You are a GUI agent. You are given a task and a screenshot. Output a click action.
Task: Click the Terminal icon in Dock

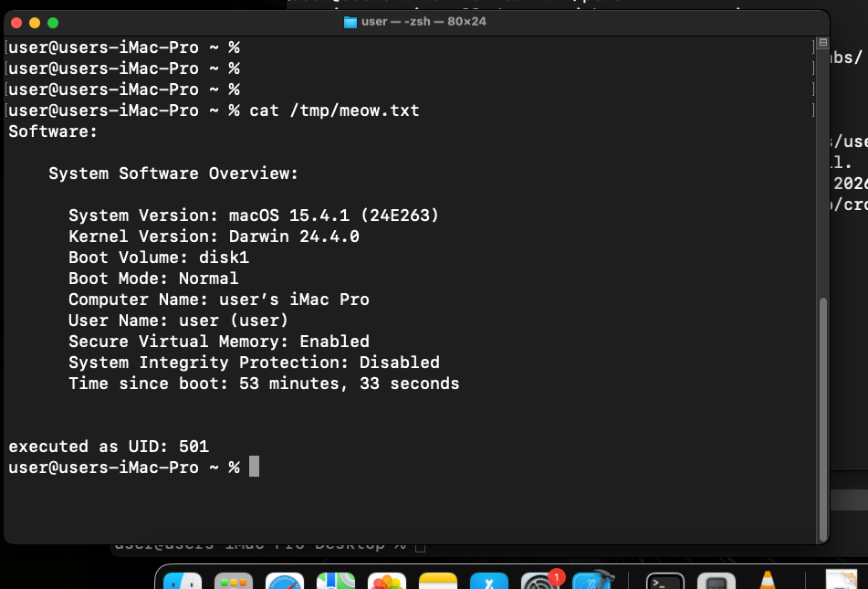point(665,582)
